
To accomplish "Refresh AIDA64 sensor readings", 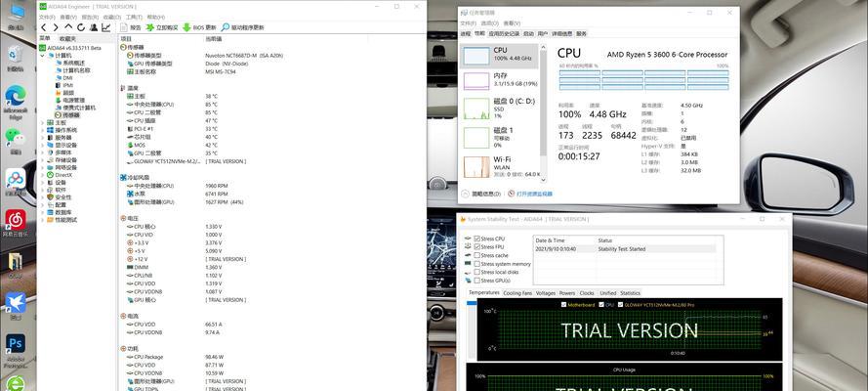I will pyautogui.click(x=81, y=27).
